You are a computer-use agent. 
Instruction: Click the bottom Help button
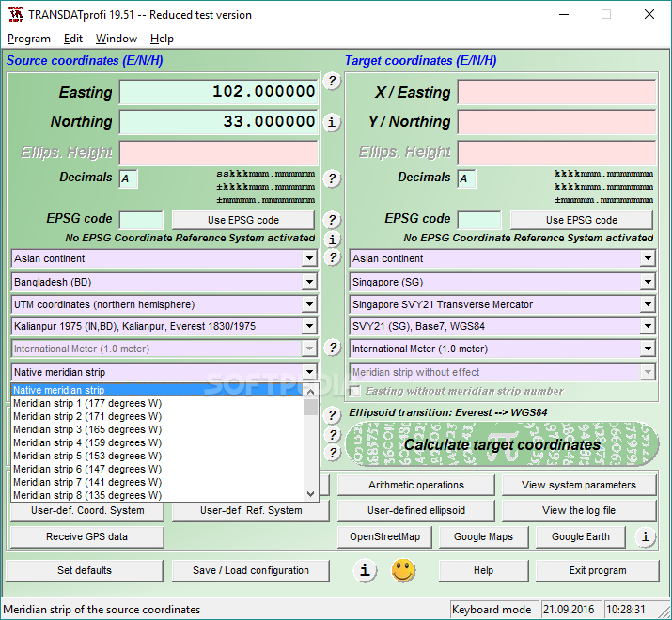pyautogui.click(x=483, y=570)
